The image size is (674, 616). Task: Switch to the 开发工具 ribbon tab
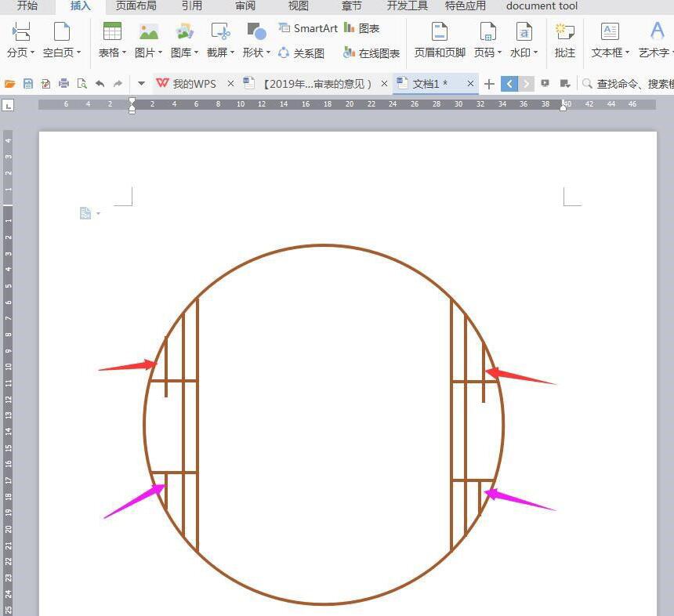click(x=407, y=5)
